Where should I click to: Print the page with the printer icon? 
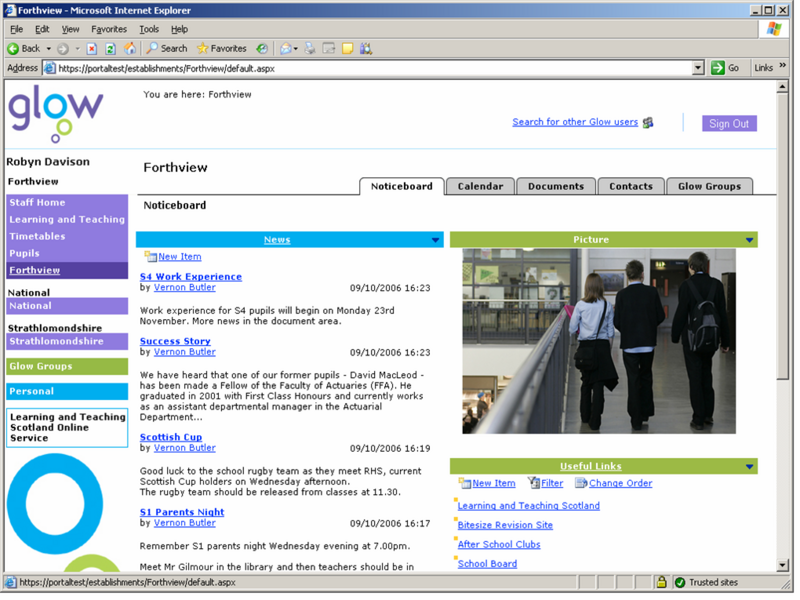310,49
